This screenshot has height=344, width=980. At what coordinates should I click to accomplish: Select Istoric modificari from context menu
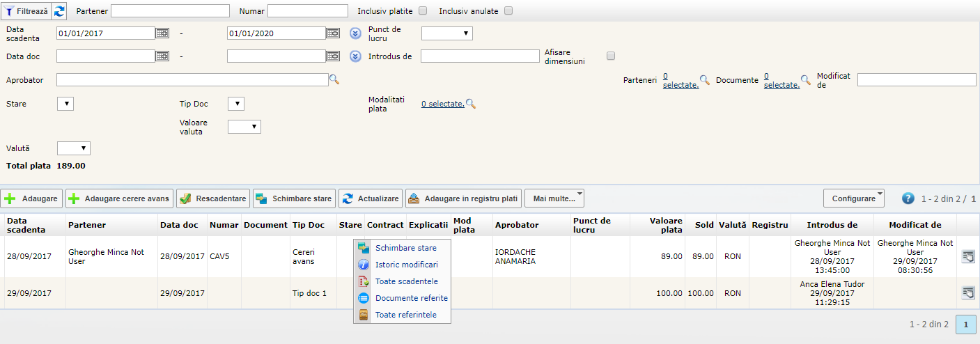click(406, 265)
